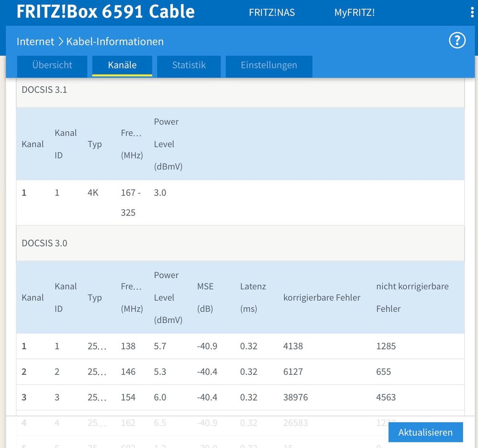Click the Kabel-Informationen breadcrumb text
This screenshot has height=448, width=478.
(x=115, y=42)
